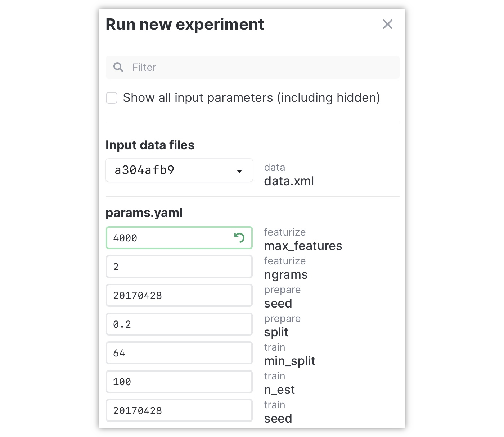Screen dimensions: 504x437
Task: Click the max_features parameter label
Action: (303, 246)
